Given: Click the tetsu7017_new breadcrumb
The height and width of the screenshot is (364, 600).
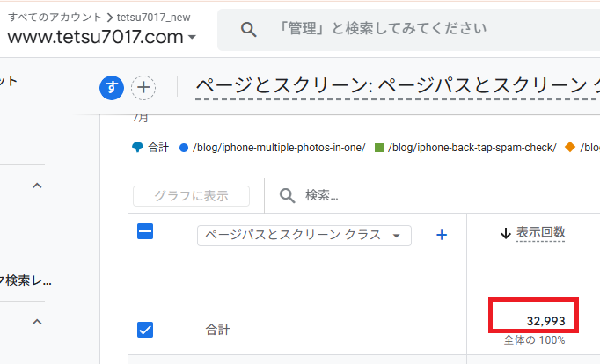Looking at the screenshot, I should click(x=153, y=18).
